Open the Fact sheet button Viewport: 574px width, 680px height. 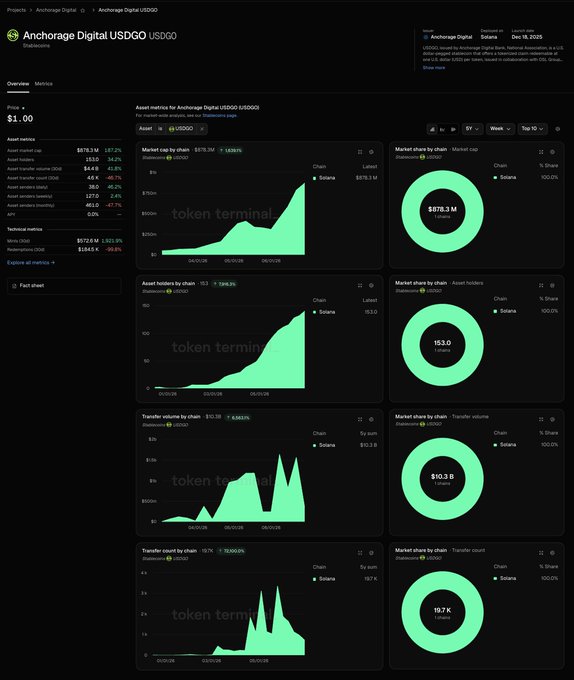[x=64, y=285]
